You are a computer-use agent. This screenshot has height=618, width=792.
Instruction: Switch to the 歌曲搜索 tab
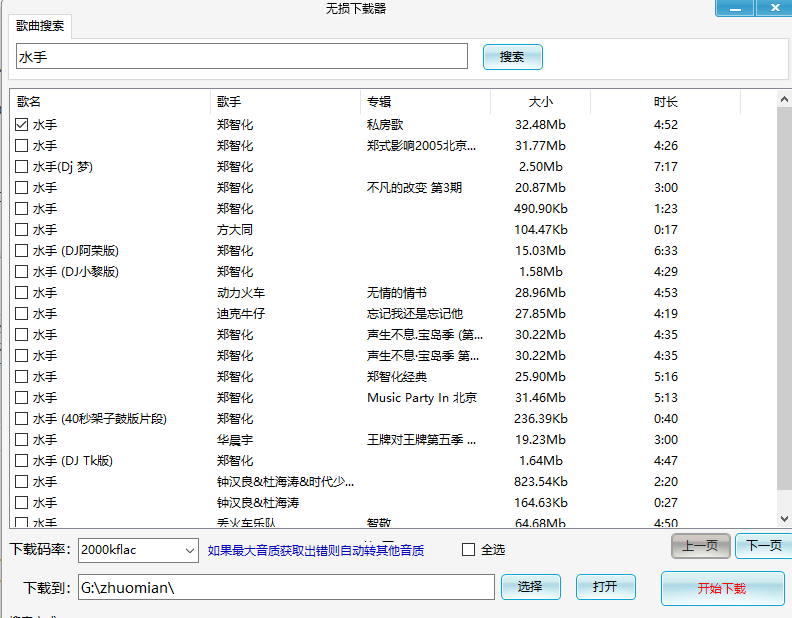point(40,25)
